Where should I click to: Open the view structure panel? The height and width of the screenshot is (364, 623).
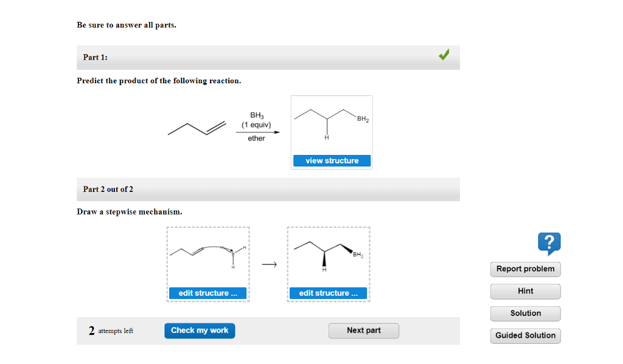click(331, 160)
